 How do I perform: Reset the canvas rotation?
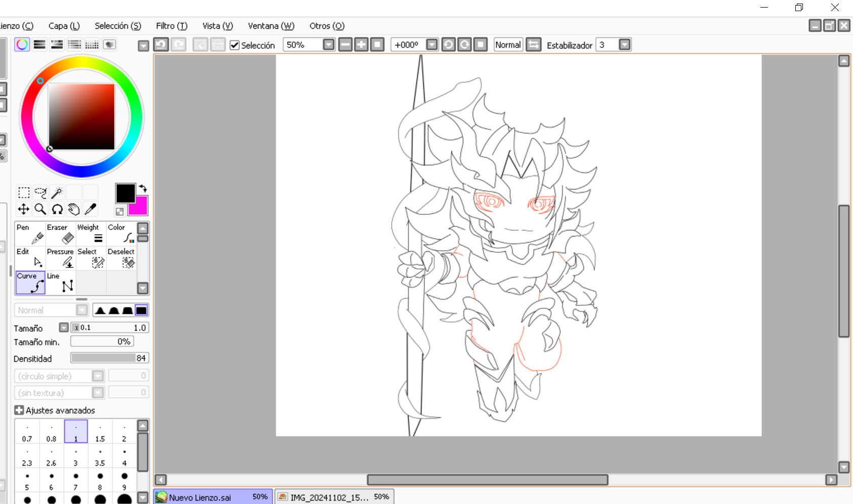click(x=481, y=44)
